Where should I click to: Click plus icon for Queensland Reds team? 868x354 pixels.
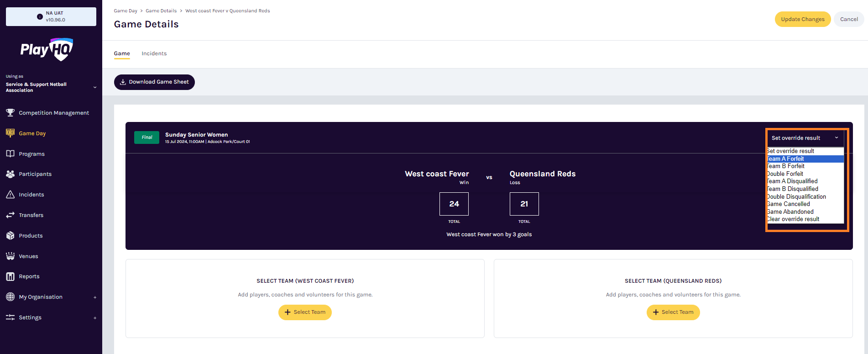click(x=656, y=312)
